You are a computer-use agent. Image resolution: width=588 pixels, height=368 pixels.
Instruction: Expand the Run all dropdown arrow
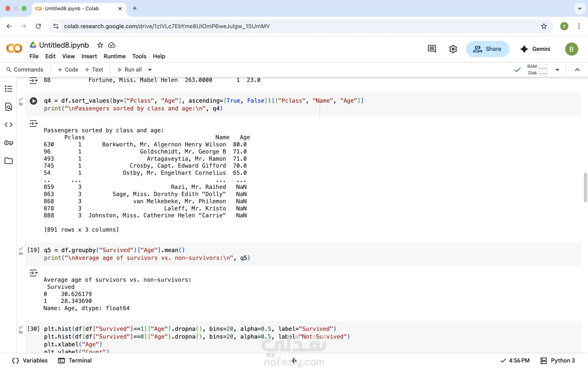(150, 70)
